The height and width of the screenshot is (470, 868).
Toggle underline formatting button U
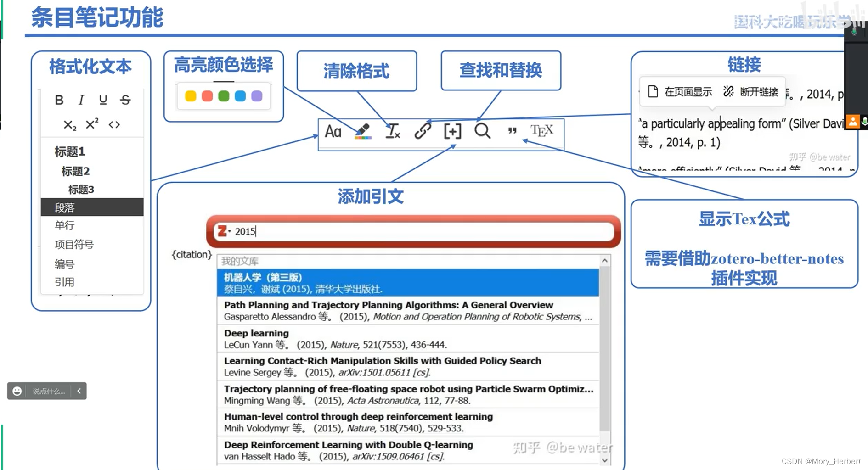(103, 100)
